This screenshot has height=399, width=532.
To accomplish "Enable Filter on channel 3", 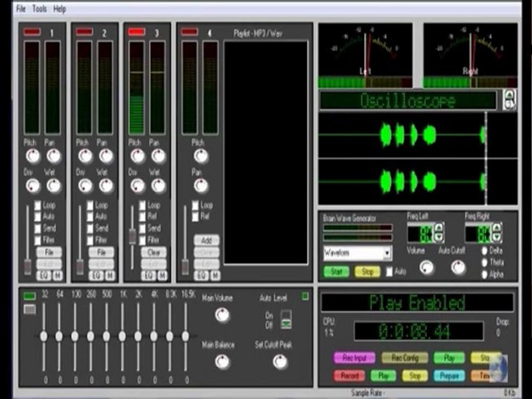I will pyautogui.click(x=142, y=240).
